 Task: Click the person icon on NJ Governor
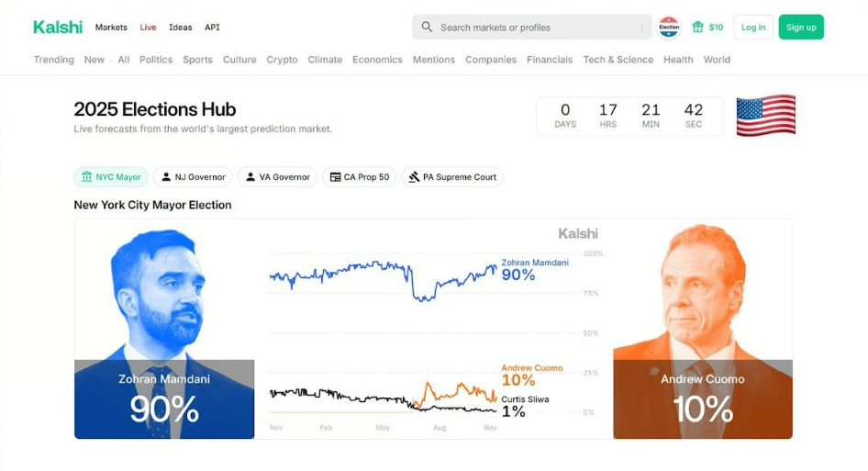(166, 177)
